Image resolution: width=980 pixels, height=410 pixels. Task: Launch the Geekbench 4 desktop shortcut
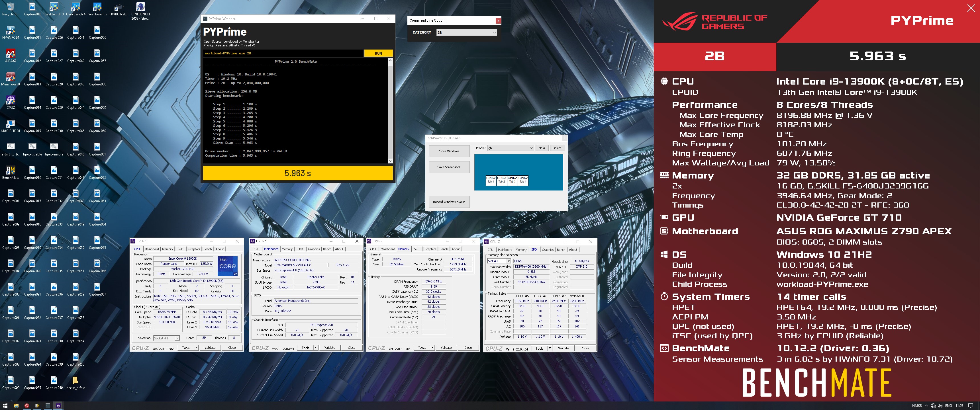pyautogui.click(x=76, y=9)
